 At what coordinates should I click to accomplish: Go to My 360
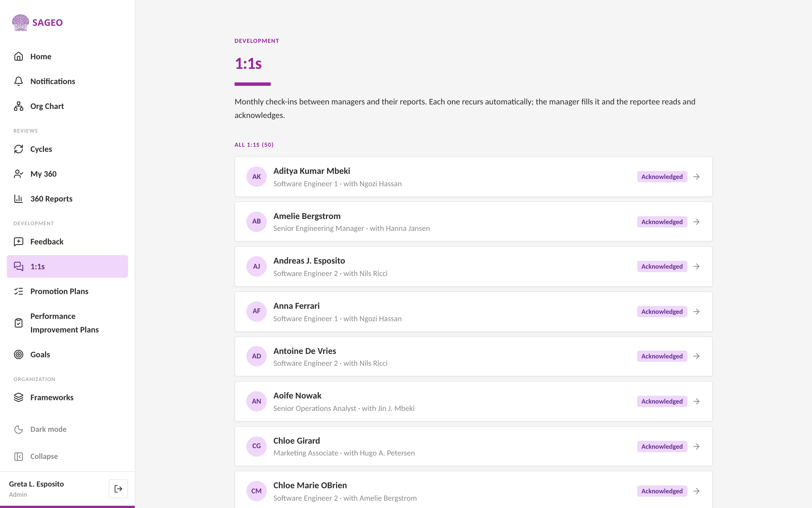67,174
